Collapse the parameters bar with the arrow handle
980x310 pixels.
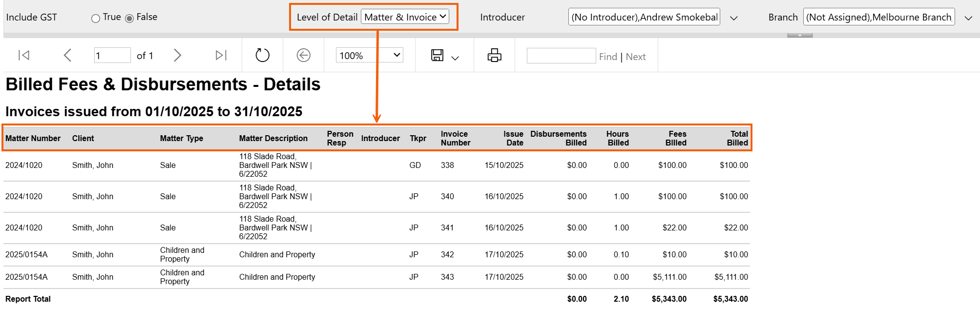(x=800, y=35)
